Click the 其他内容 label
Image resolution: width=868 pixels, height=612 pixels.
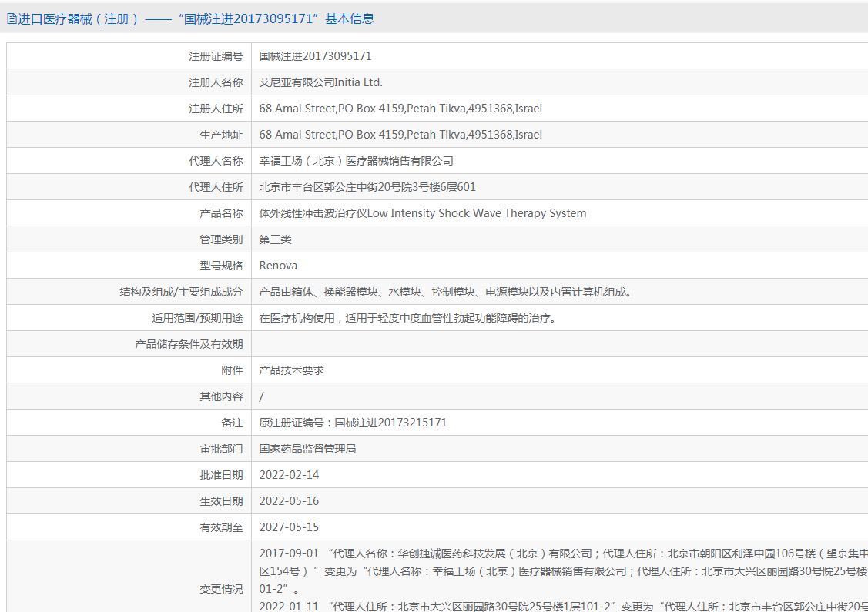pos(221,396)
